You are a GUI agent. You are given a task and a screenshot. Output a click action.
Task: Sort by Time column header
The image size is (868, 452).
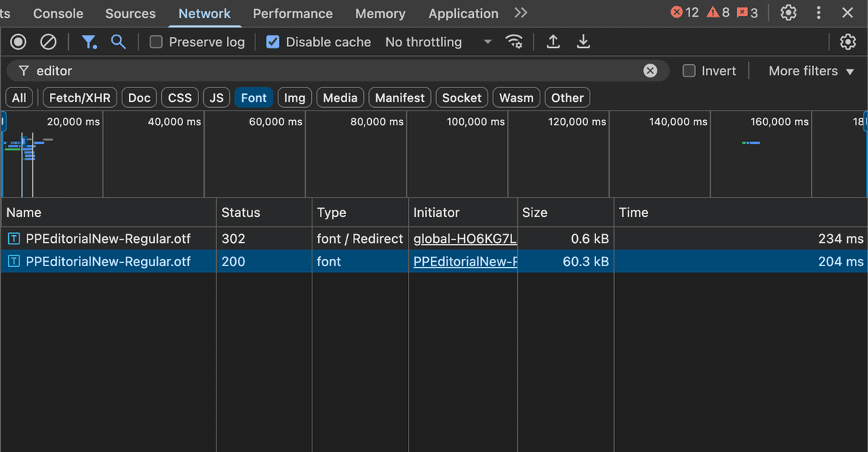[x=741, y=213]
